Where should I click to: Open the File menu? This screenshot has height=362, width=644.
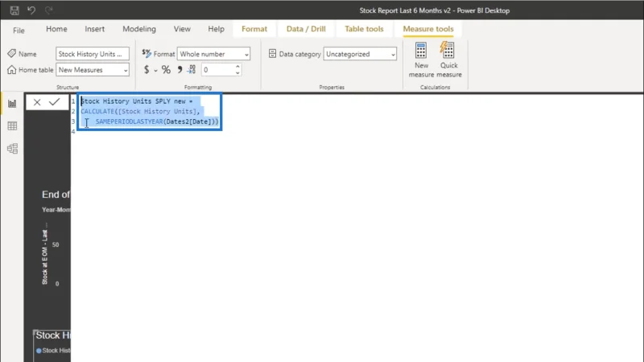pyautogui.click(x=19, y=31)
